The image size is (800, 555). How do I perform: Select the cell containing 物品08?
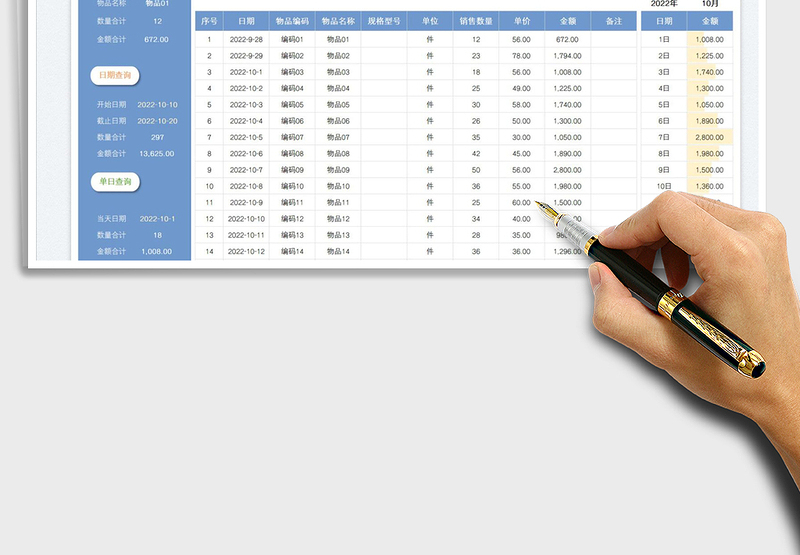click(x=338, y=154)
